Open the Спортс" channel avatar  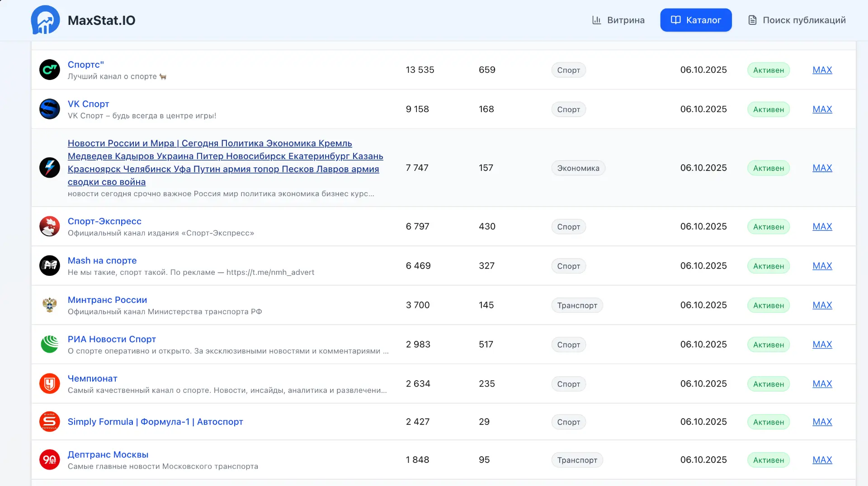click(x=50, y=70)
